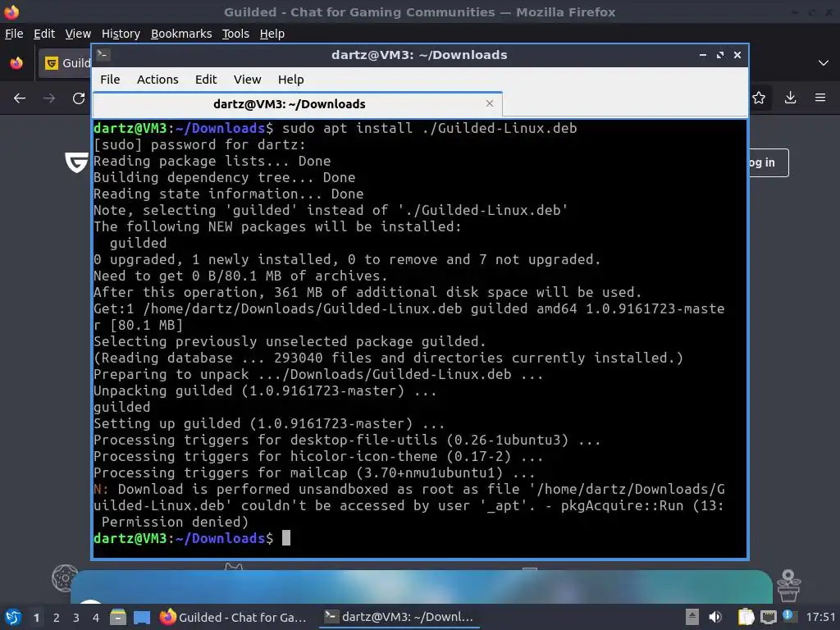
Task: Click 'Setting up guilded' output line
Action: 269,423
